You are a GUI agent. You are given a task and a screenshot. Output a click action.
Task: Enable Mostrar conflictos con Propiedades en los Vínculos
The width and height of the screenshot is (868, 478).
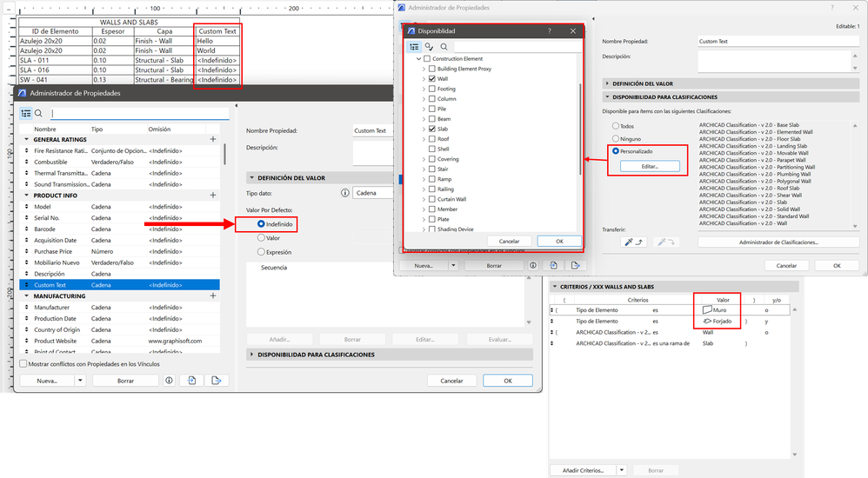click(23, 364)
